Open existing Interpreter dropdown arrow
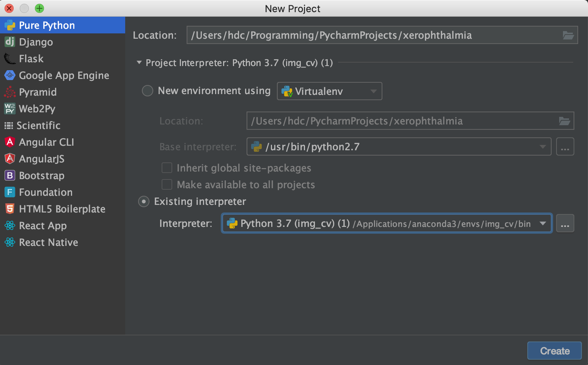The width and height of the screenshot is (588, 365). point(543,223)
